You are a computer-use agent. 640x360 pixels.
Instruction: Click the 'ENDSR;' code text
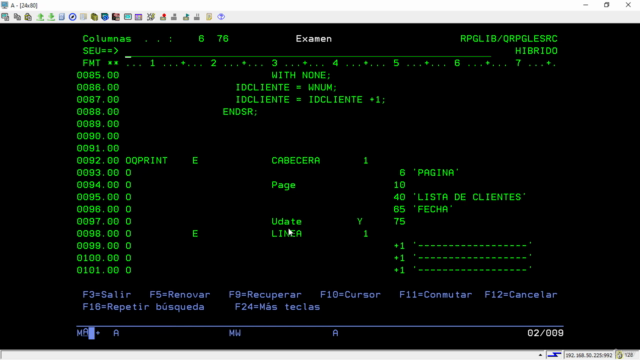[x=240, y=112]
